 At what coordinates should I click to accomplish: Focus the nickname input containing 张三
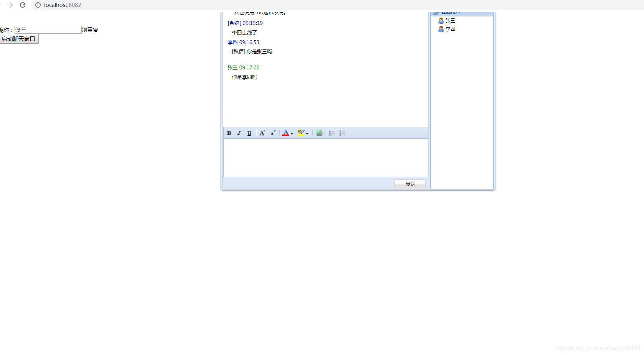tap(48, 30)
